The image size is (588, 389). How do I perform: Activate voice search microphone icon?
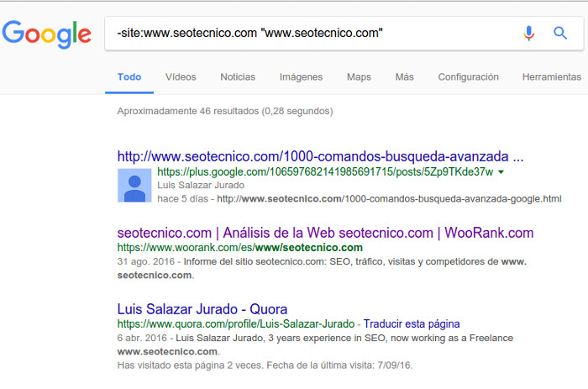click(x=528, y=33)
